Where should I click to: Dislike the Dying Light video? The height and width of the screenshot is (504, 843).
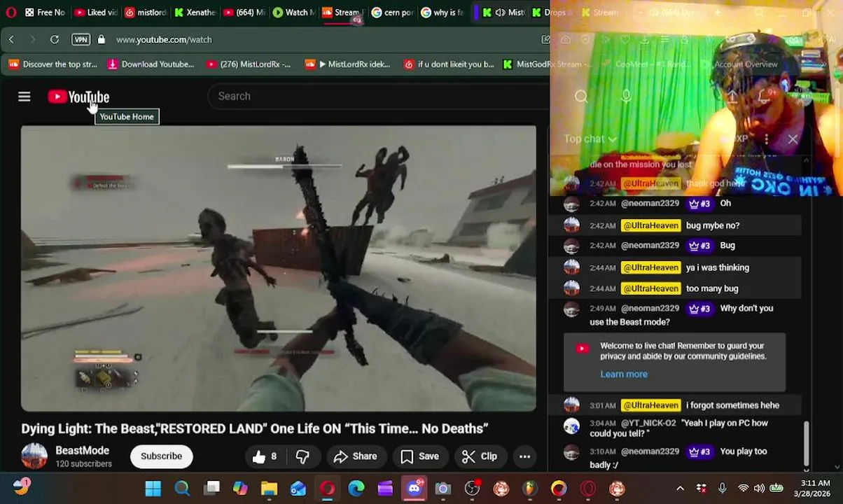[302, 456]
